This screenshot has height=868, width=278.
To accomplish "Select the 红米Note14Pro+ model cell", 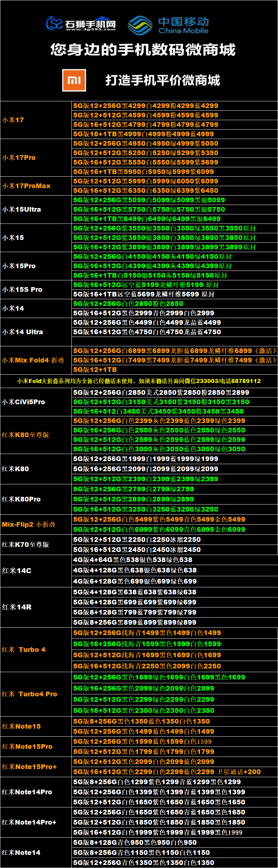I will pyautogui.click(x=29, y=822).
